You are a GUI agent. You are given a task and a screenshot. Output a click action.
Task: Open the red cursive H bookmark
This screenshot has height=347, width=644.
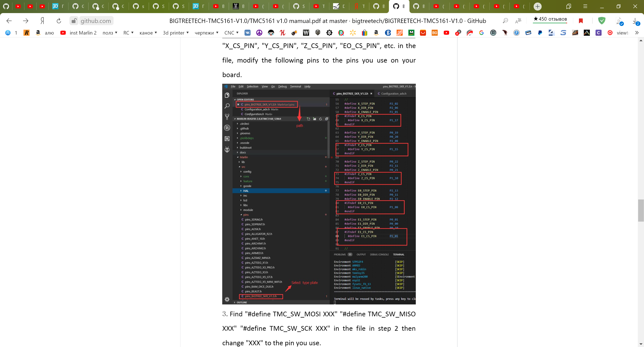coord(282,33)
